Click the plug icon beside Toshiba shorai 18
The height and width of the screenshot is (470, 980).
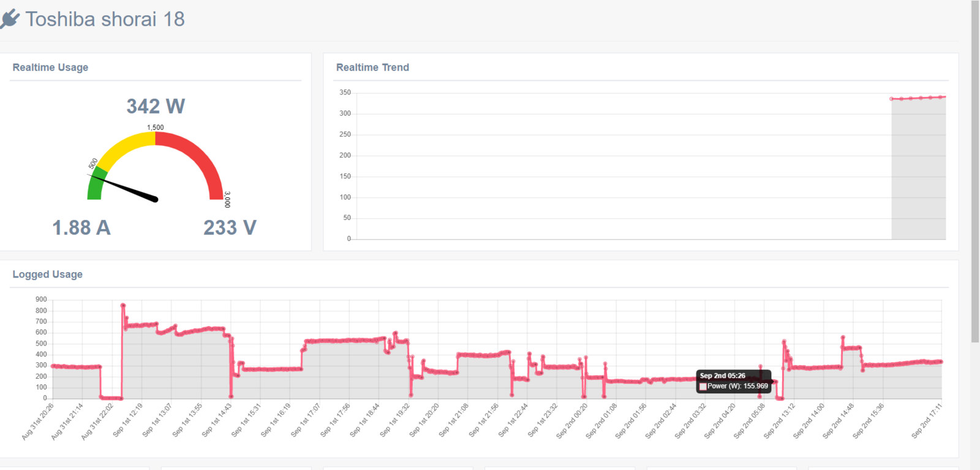coord(9,19)
